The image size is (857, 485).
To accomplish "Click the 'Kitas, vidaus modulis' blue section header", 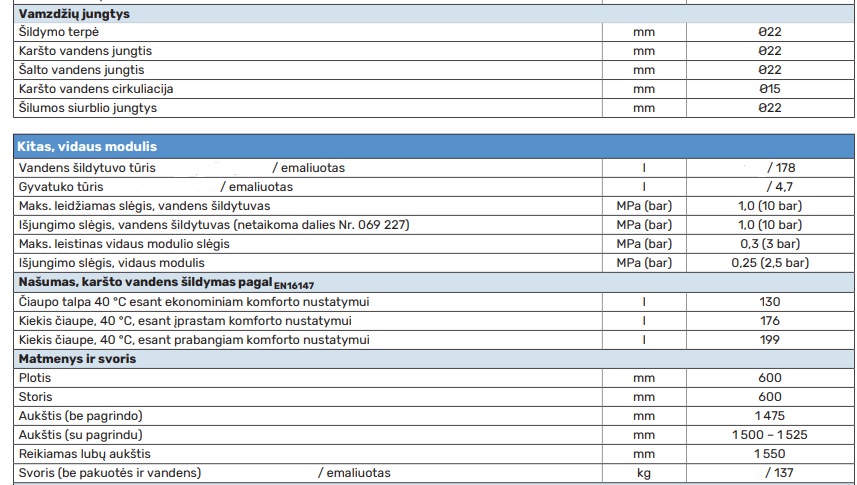I will coord(88,147).
